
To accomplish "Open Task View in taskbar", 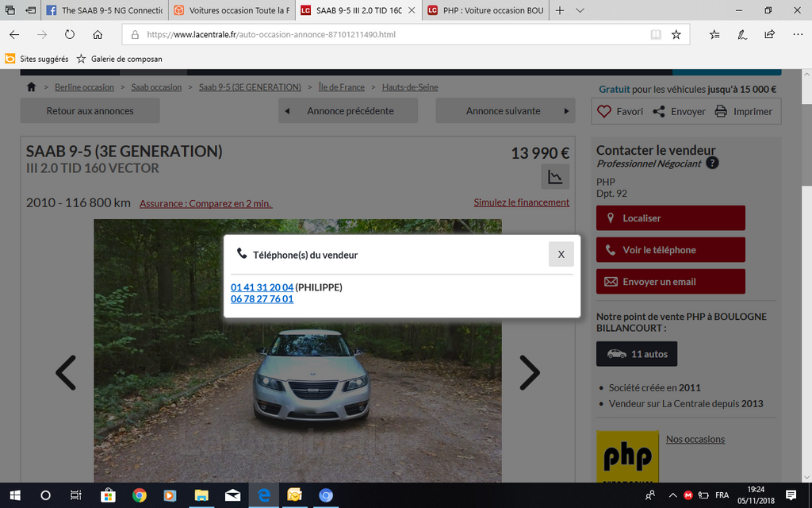I will 76,495.
